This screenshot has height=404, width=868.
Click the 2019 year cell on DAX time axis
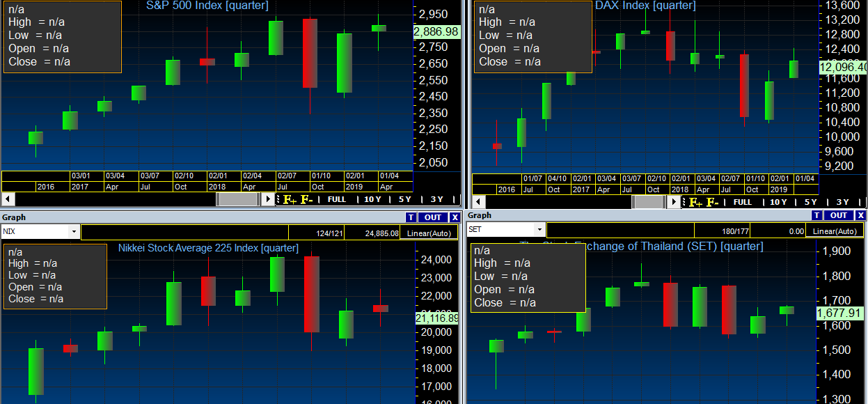(780, 189)
